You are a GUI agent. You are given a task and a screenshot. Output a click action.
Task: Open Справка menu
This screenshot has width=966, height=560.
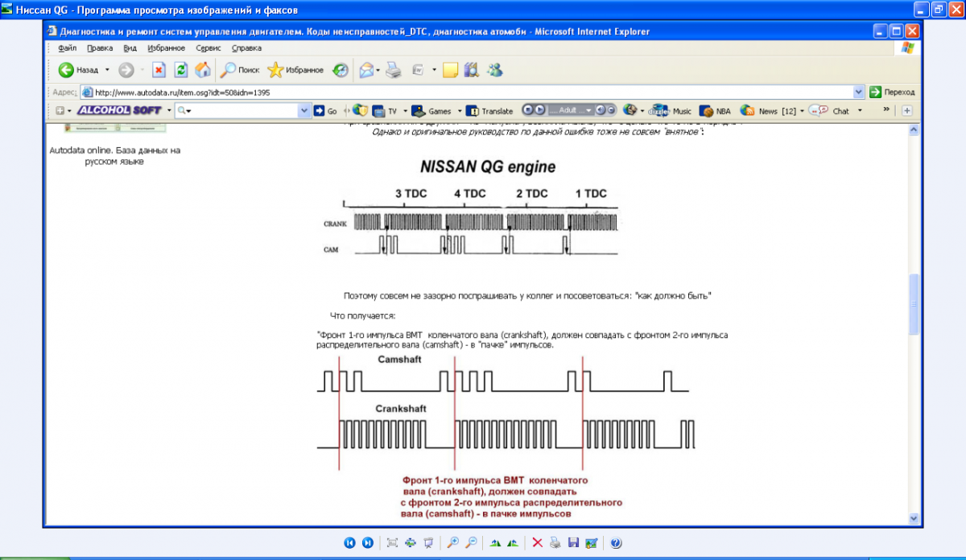click(x=246, y=48)
